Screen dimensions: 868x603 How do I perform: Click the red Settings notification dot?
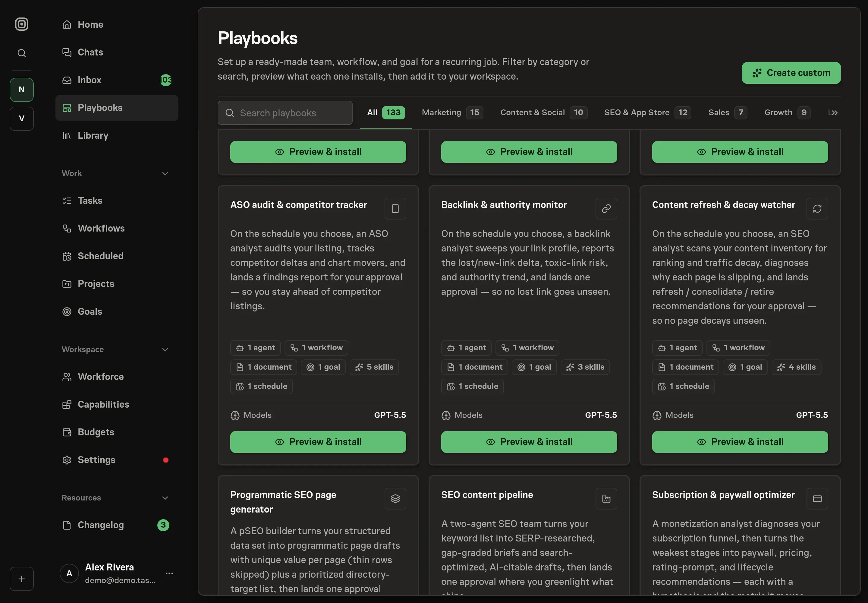tap(165, 460)
